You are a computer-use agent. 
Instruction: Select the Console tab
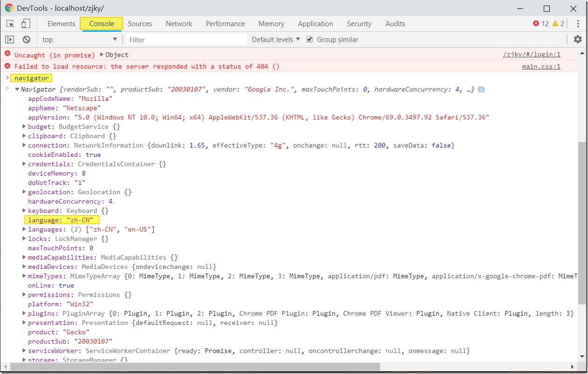102,24
